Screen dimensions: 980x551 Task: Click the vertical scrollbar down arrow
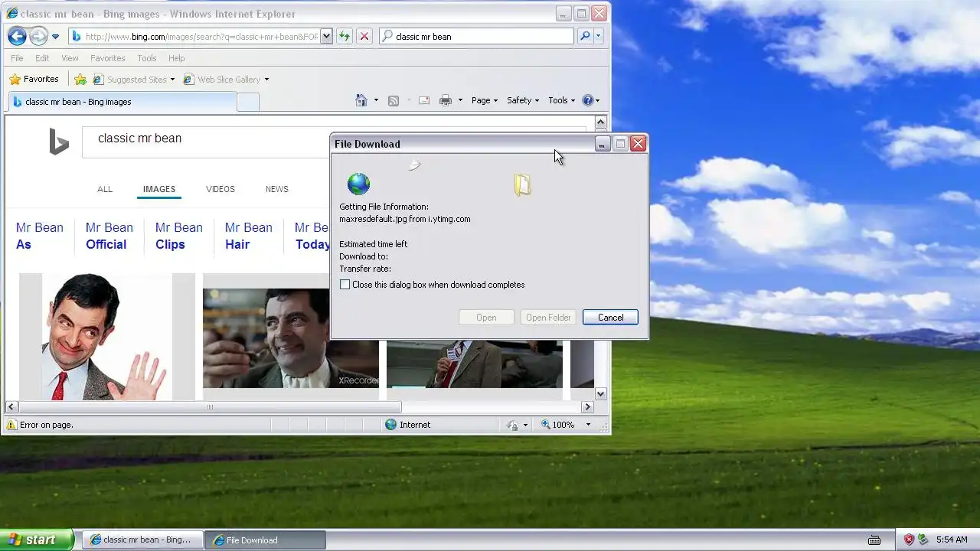pos(601,393)
